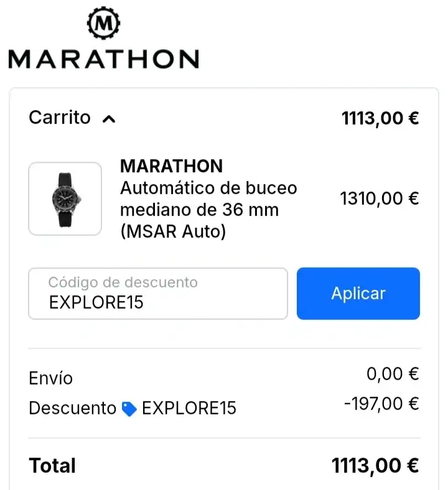Screen dimensions: 448x490
Task: Click the 0,00 € shipping cost
Action: [393, 374]
